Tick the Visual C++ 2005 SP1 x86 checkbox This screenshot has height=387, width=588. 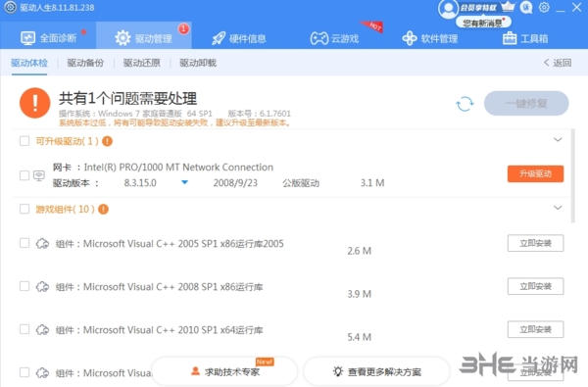tap(24, 243)
